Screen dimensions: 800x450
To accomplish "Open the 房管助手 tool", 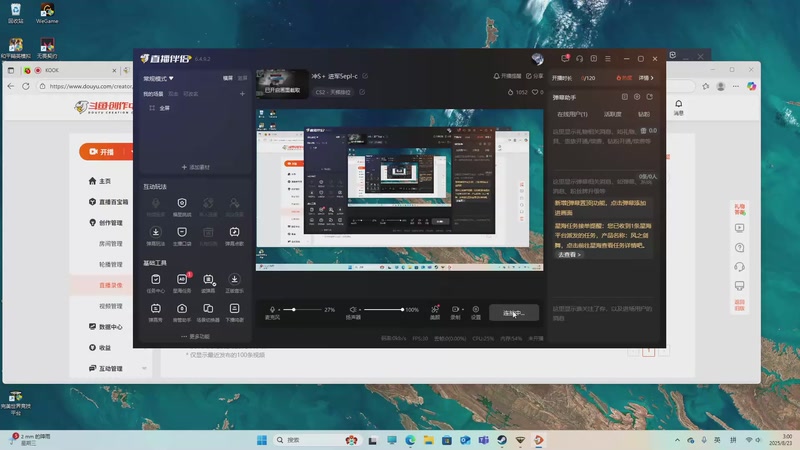I will [182, 312].
